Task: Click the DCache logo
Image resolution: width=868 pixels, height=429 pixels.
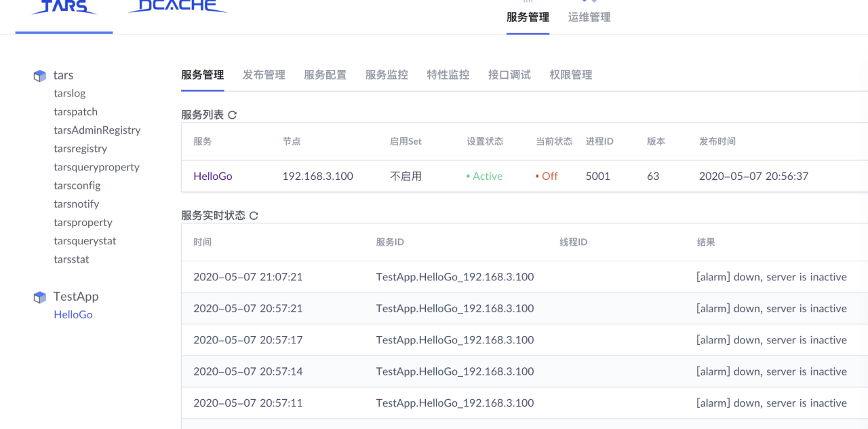Action: pos(178,7)
